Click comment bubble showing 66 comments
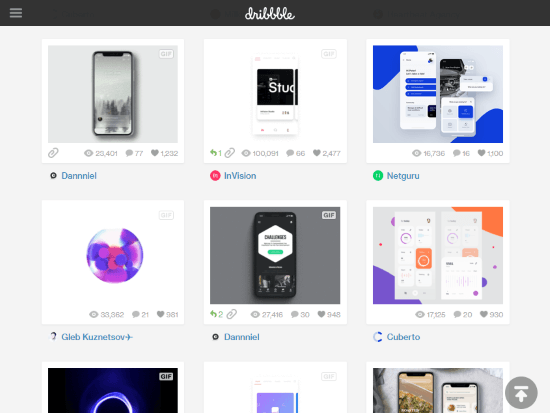 pos(290,153)
